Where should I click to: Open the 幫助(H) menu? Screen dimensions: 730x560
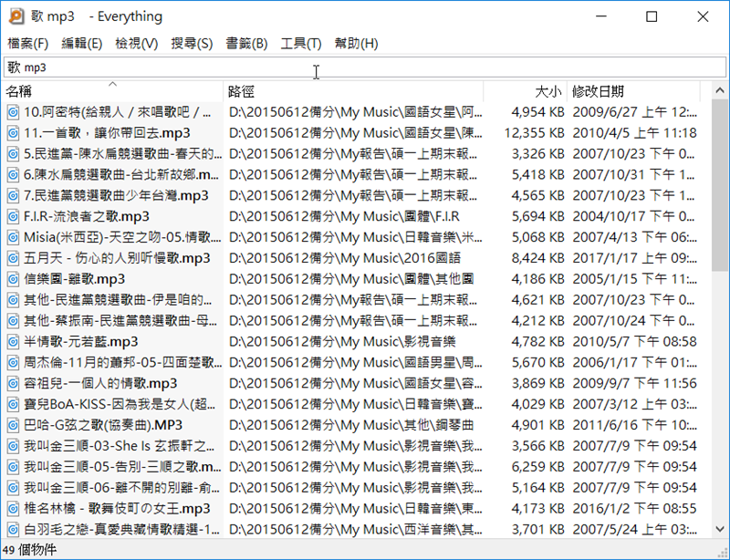[x=356, y=44]
